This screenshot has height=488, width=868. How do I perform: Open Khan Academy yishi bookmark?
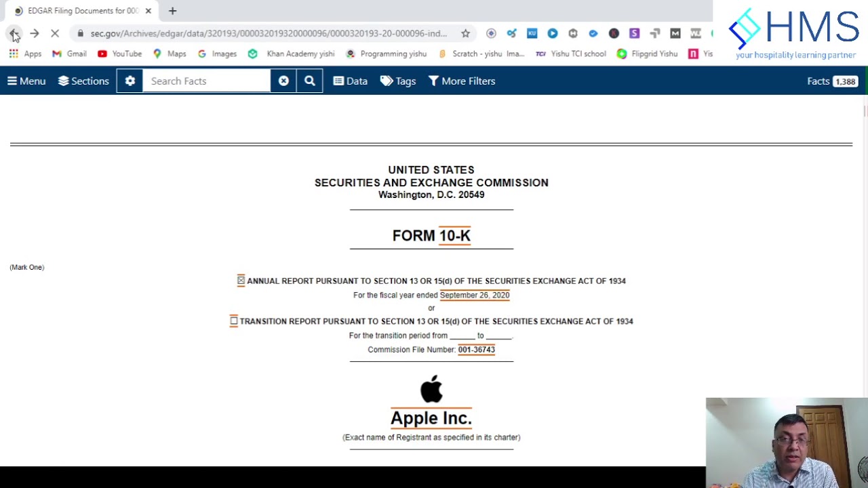291,54
